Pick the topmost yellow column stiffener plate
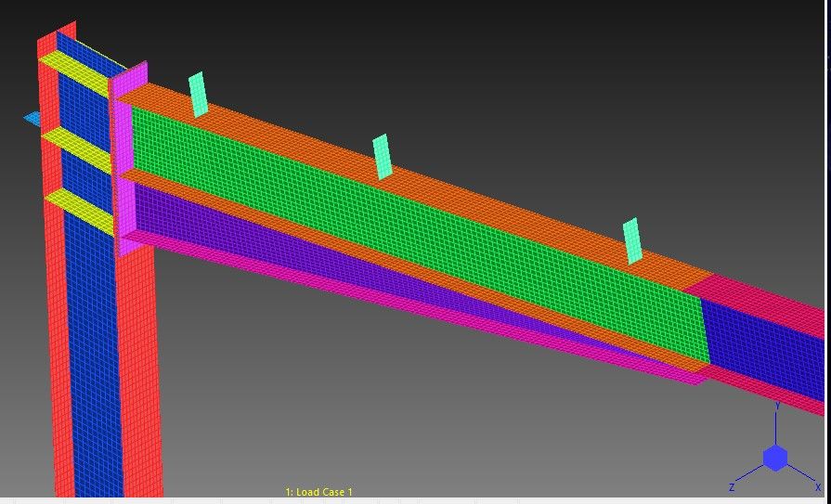 (x=77, y=71)
